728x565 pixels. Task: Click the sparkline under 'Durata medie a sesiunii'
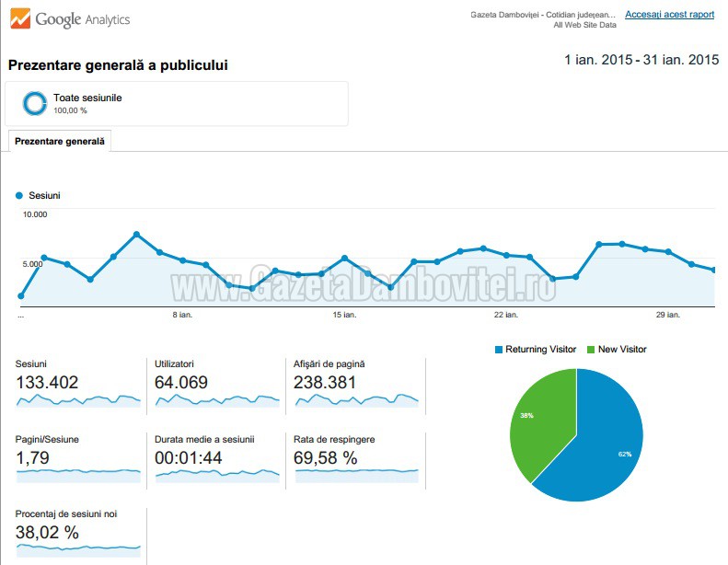click(x=217, y=476)
